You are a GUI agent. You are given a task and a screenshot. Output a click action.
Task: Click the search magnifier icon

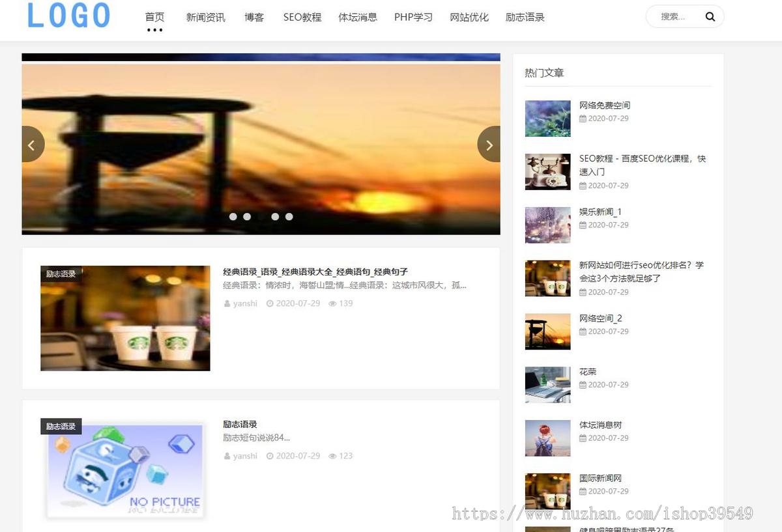pos(710,17)
